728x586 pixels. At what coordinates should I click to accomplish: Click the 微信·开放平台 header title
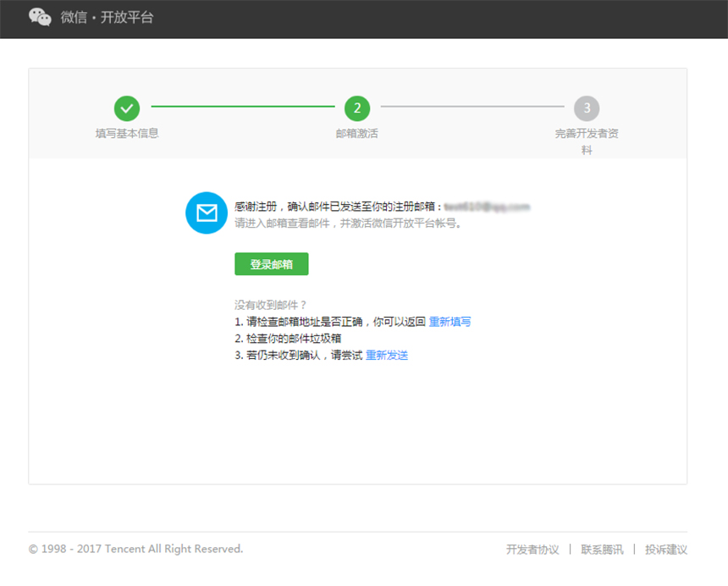pyautogui.click(x=107, y=18)
